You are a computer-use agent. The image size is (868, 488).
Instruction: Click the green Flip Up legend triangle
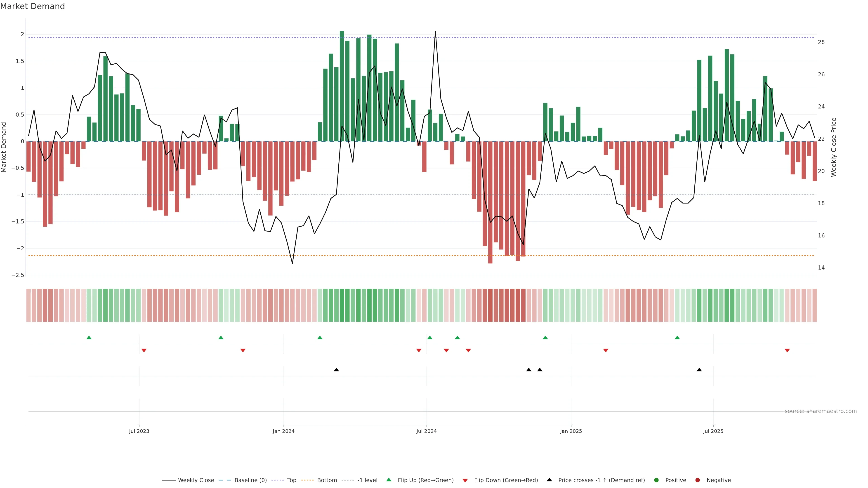point(389,480)
